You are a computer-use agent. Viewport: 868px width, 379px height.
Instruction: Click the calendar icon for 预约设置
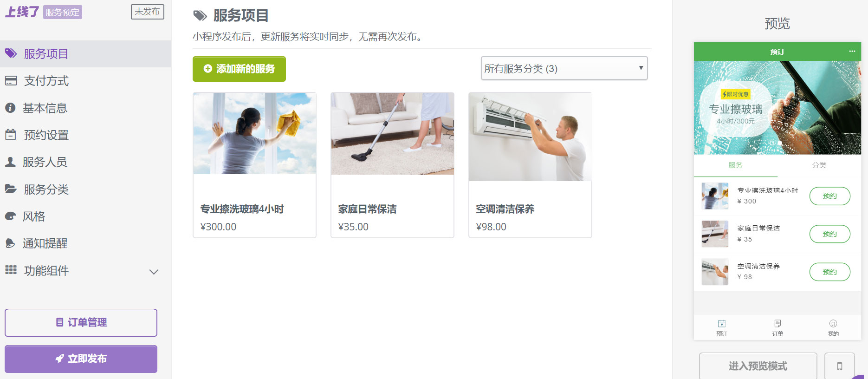click(x=11, y=135)
